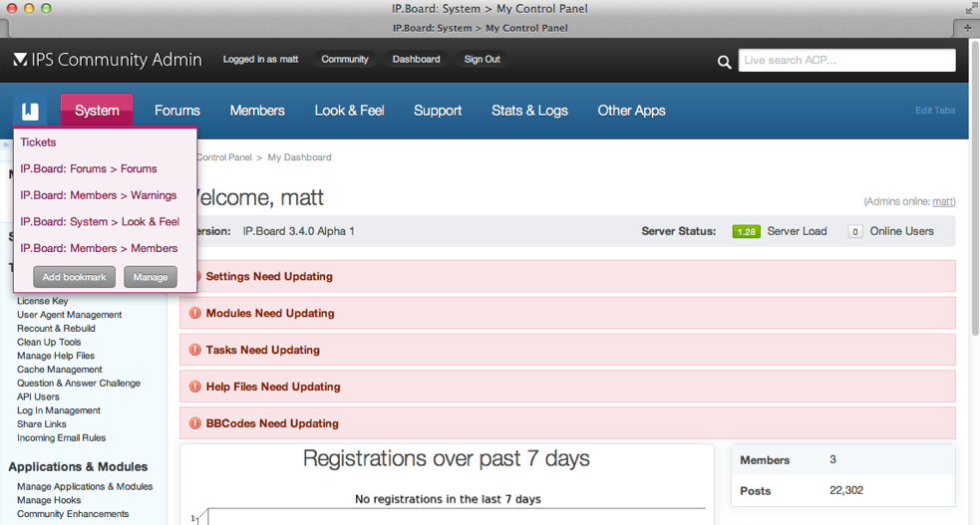
Task: Open Manage Help Files
Action: pos(56,356)
